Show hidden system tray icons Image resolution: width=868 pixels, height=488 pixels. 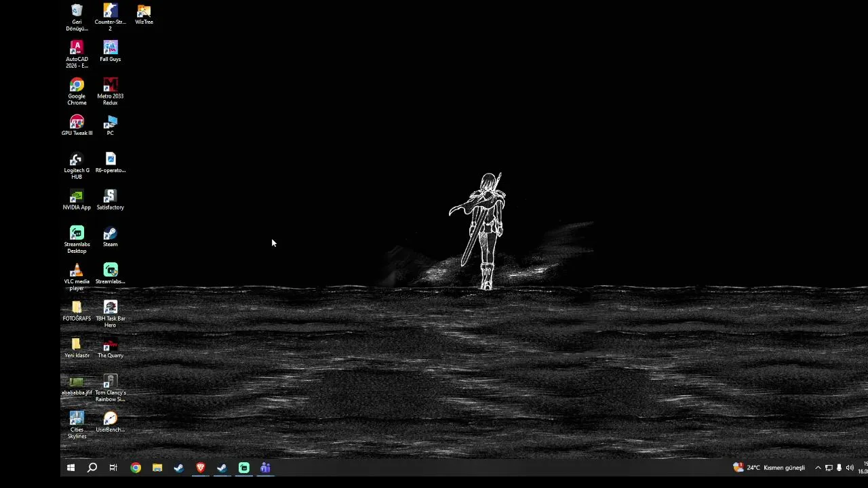tap(818, 468)
